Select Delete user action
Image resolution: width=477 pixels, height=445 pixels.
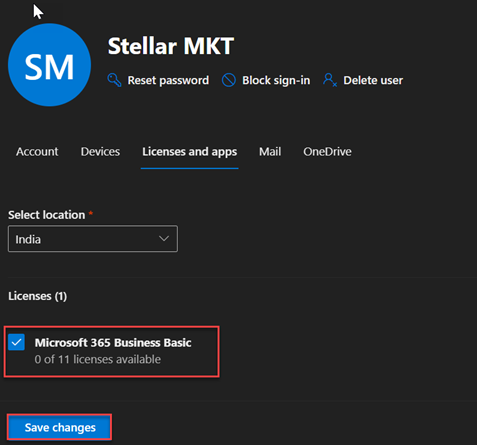(x=373, y=80)
